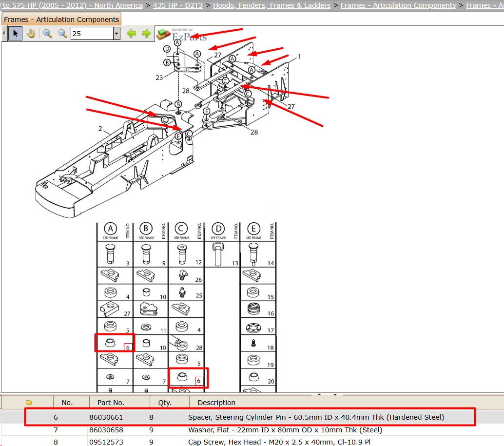Go to next diagram with green right arrow

146,34
